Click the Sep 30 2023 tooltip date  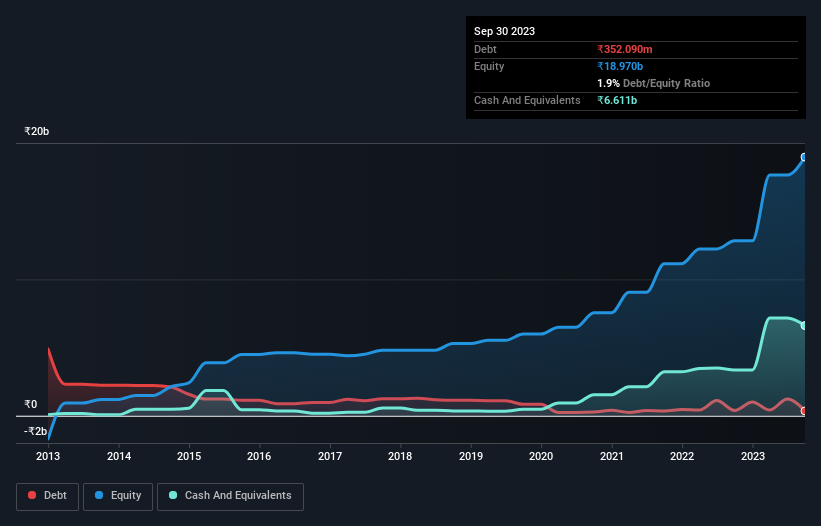click(504, 31)
